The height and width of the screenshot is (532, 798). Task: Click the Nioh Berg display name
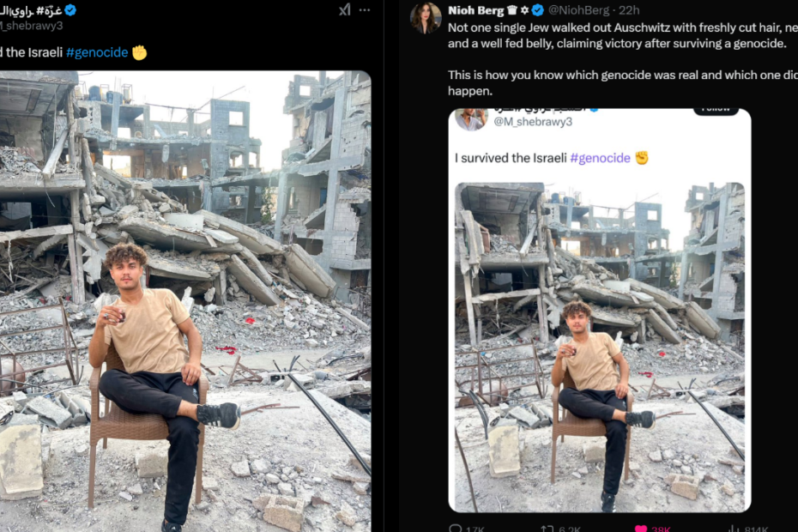pyautogui.click(x=475, y=10)
